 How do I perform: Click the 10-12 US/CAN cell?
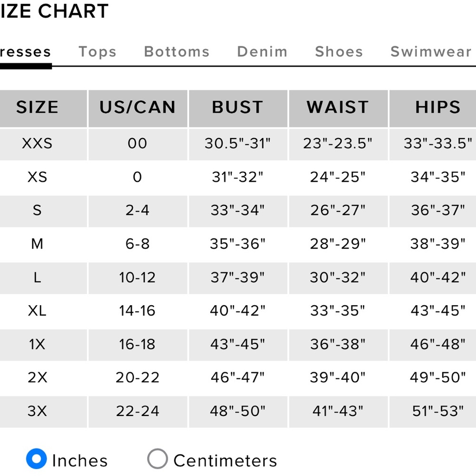(138, 278)
